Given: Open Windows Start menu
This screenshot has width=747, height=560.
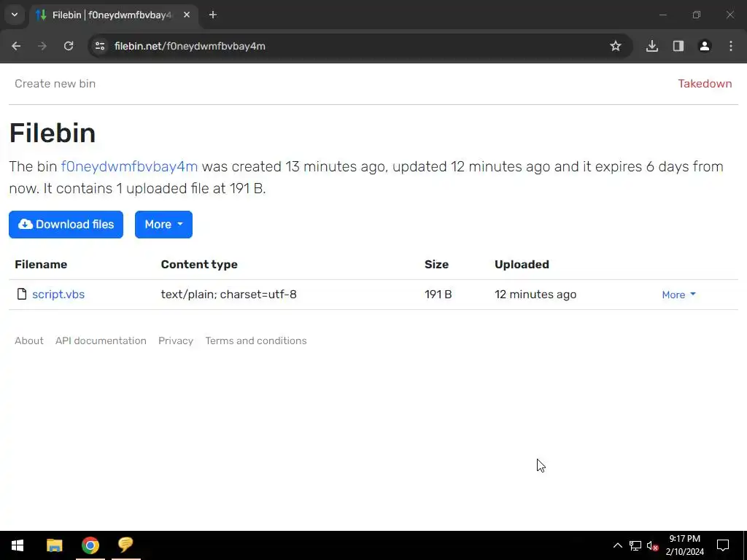Looking at the screenshot, I should [x=18, y=545].
